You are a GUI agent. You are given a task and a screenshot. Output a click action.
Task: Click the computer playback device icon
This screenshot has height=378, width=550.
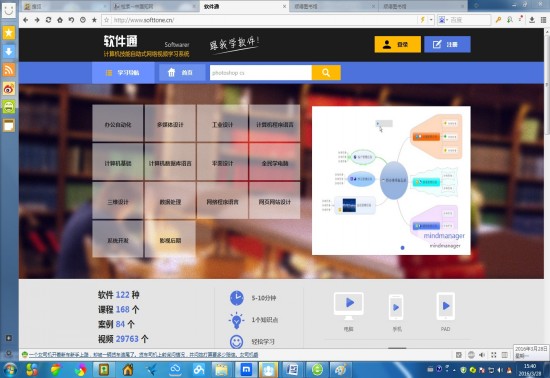point(349,306)
